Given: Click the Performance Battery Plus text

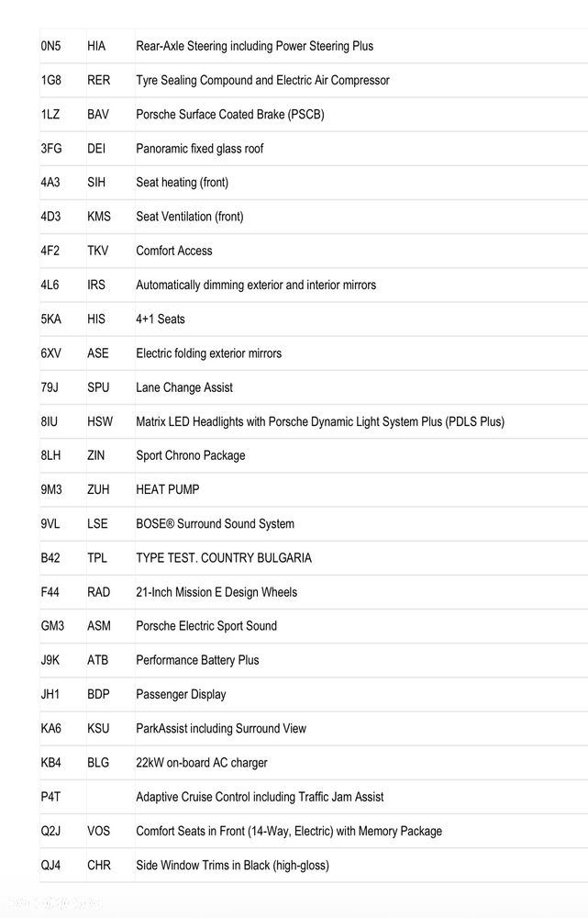Looking at the screenshot, I should click(197, 660).
